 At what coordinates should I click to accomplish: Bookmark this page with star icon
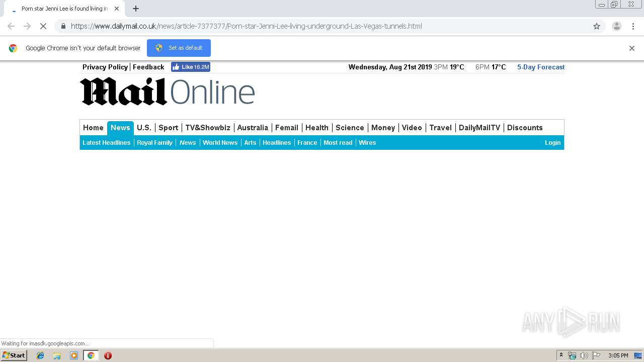(597, 26)
